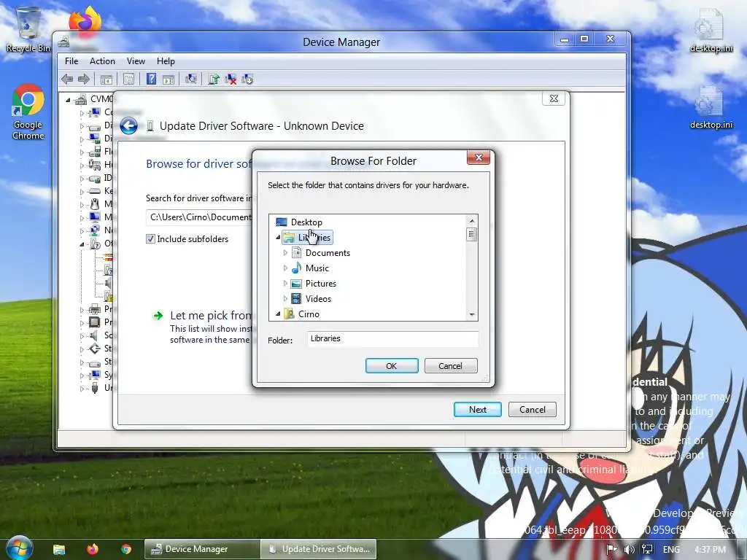The height and width of the screenshot is (560, 747).
Task: Click the Uninstall device toolbar icon with red X
Action: [231, 79]
